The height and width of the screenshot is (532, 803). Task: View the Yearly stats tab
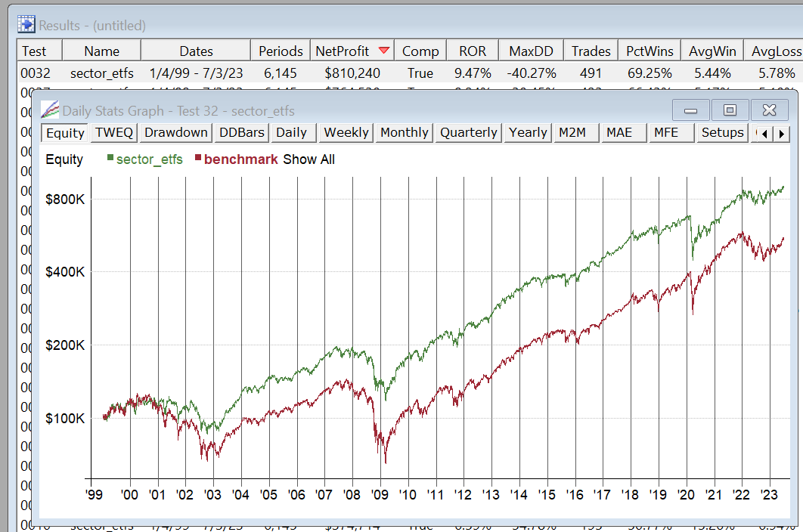[528, 132]
